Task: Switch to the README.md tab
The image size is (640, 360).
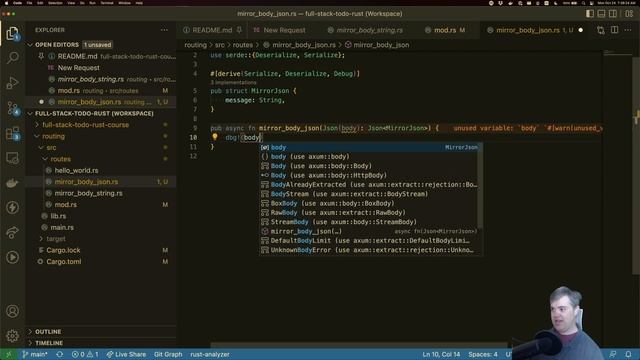Action: [211, 30]
